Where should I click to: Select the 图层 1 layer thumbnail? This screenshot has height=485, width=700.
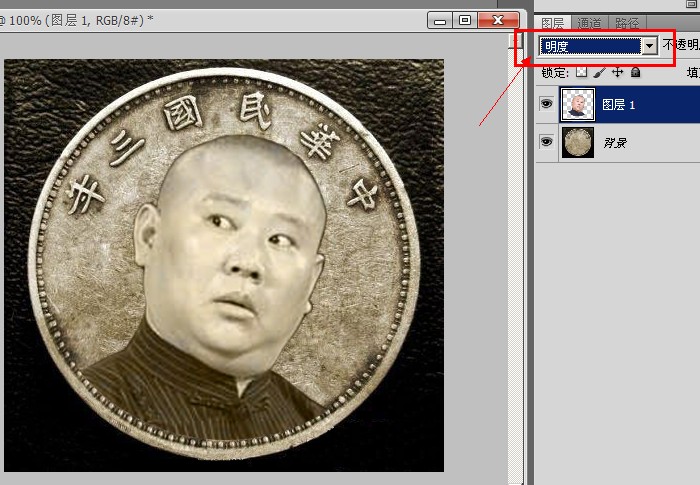point(578,105)
